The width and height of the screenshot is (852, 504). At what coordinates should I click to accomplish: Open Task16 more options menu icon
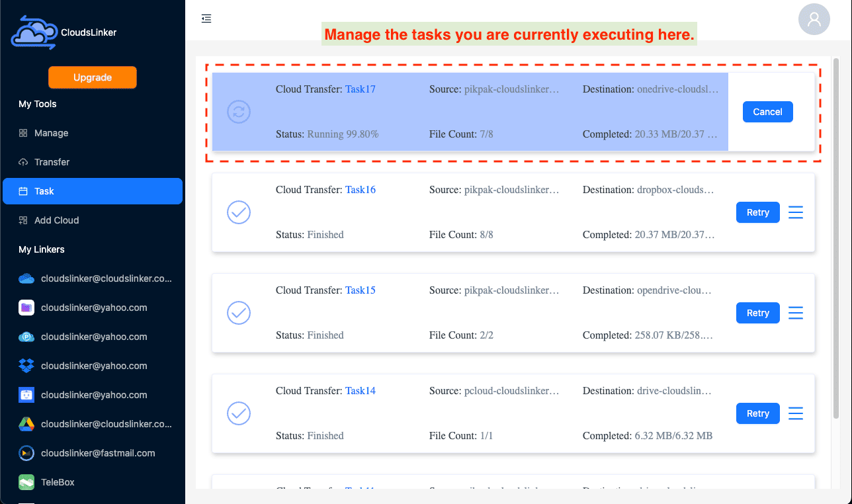(x=796, y=212)
